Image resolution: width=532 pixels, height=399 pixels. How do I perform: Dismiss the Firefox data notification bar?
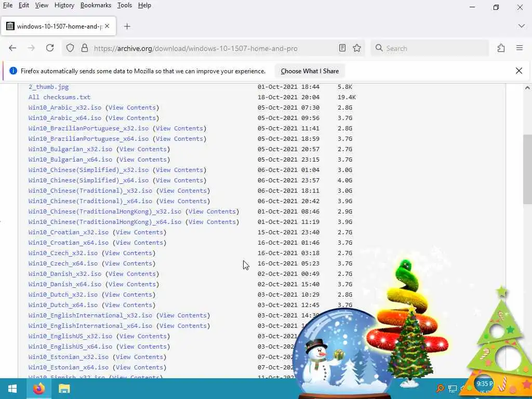point(519,71)
